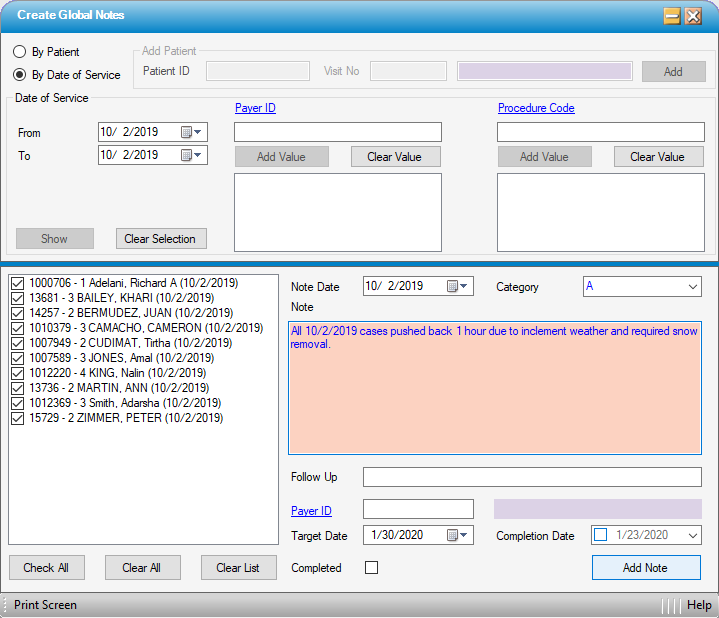This screenshot has height=618, width=719.
Task: Minimize the Create Global Notes window
Action: pos(672,16)
